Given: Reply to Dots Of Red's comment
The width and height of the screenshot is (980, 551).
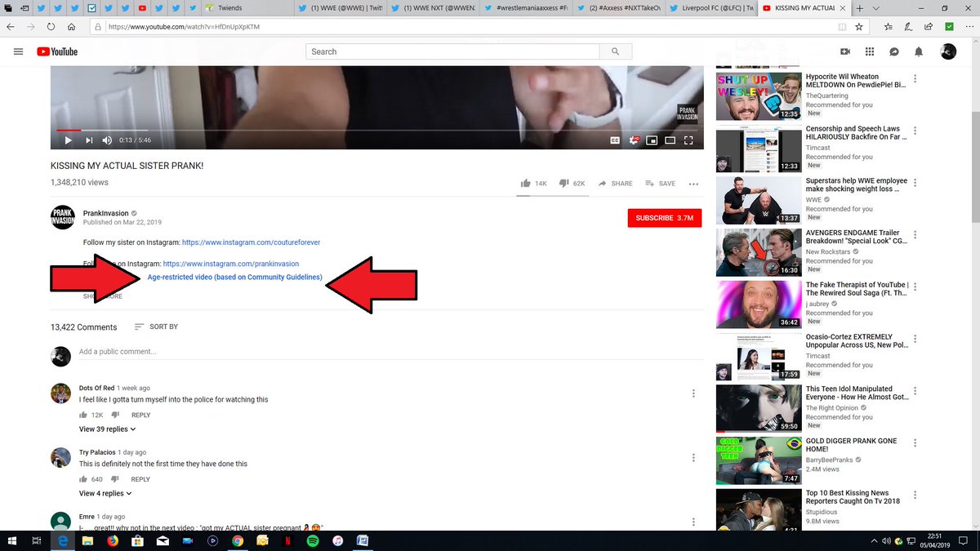Looking at the screenshot, I should tap(140, 415).
